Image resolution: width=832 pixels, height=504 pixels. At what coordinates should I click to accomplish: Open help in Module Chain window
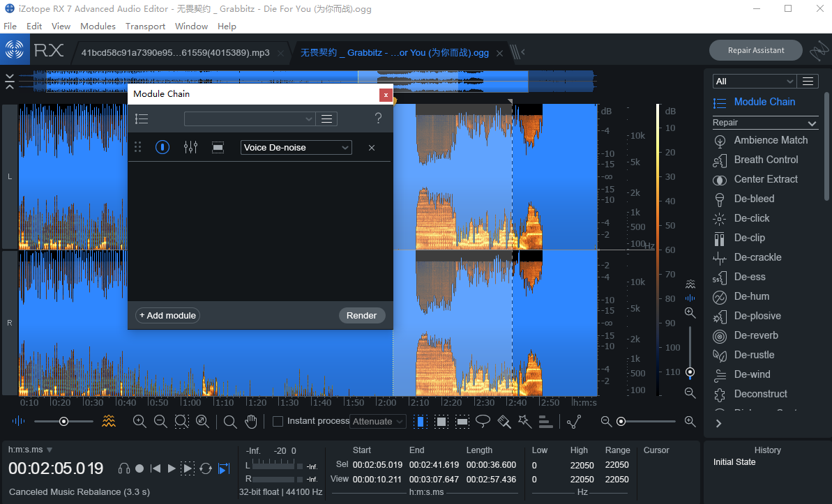[378, 119]
